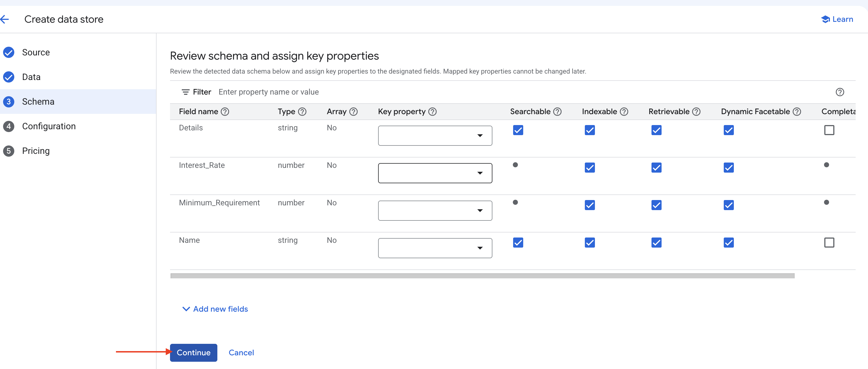Click the back arrow beside Create data store
This screenshot has width=868, height=369.
5,19
